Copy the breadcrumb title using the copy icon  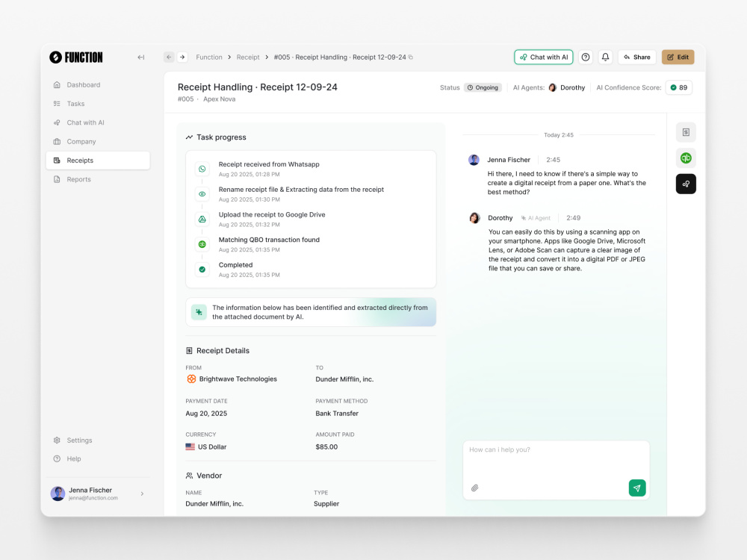point(411,57)
